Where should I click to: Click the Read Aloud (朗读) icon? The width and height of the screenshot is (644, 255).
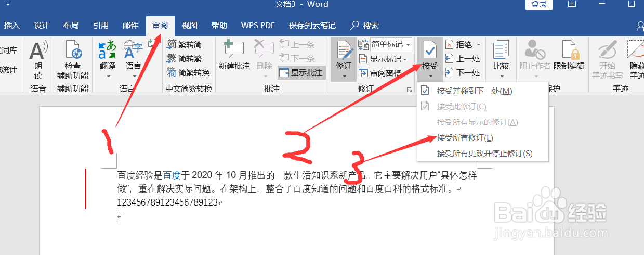coord(38,50)
